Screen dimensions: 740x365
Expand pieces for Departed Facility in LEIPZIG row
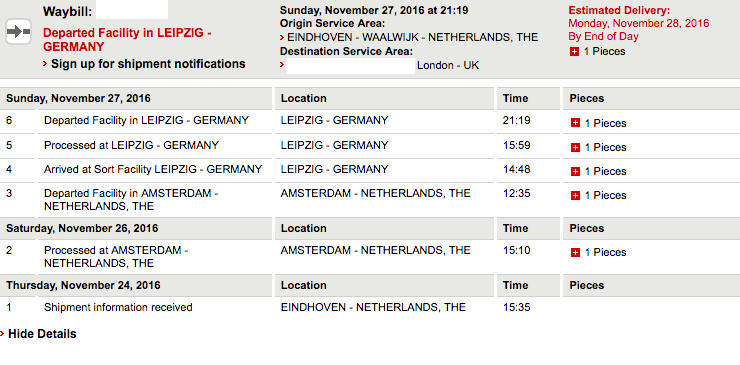click(x=575, y=123)
